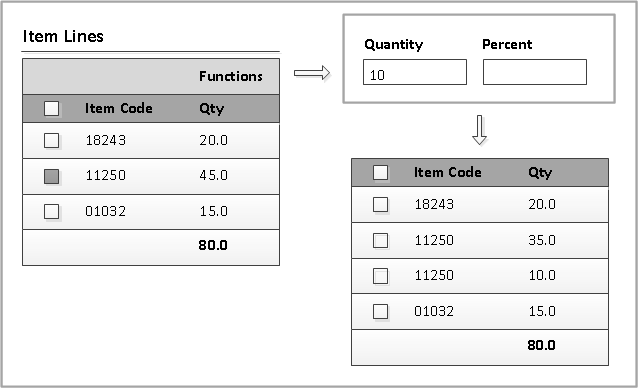Check the 01032 row in Item Lines table
638x388 pixels.
(x=52, y=211)
